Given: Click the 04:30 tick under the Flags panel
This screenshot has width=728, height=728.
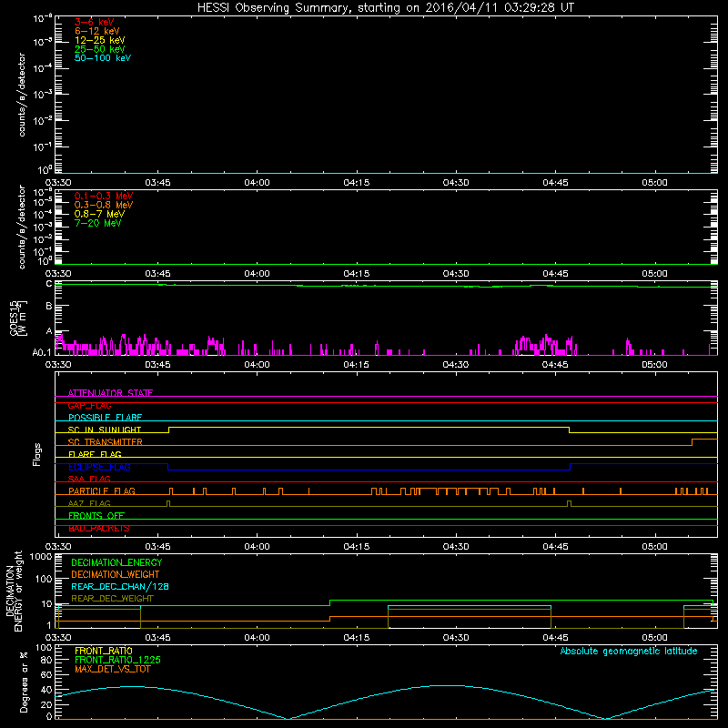Looking at the screenshot, I should [456, 547].
